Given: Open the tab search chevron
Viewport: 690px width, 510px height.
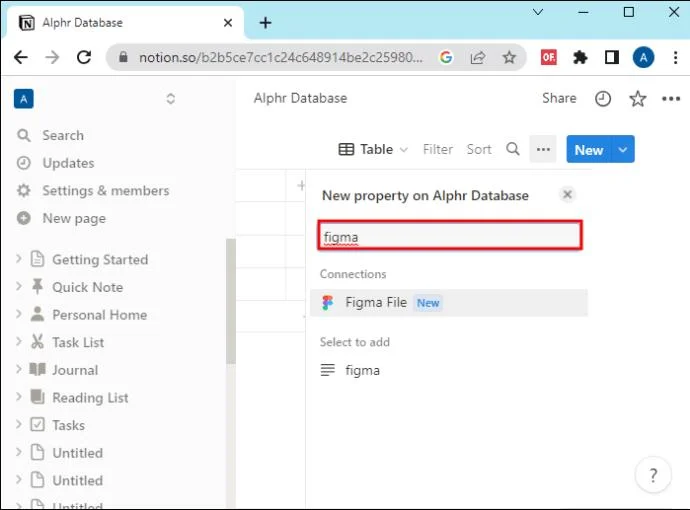Looking at the screenshot, I should (x=538, y=12).
